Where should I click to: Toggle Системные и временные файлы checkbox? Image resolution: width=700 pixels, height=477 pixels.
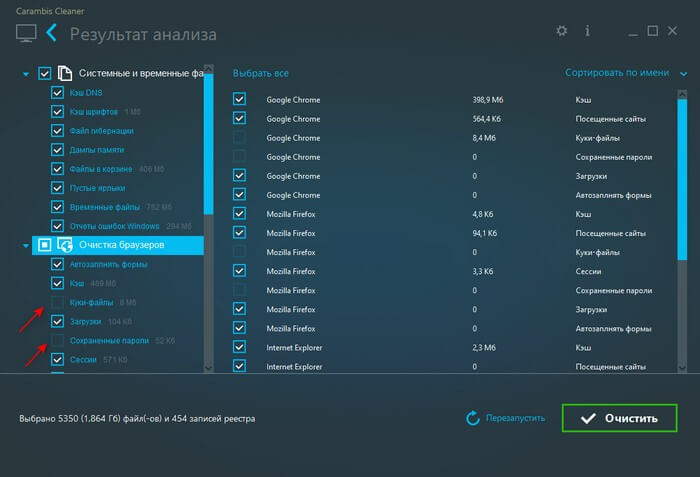pyautogui.click(x=45, y=73)
